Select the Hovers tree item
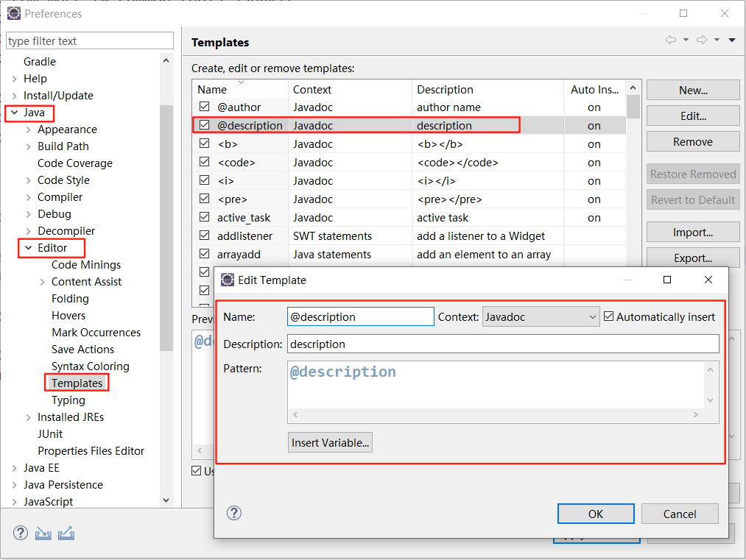 [x=68, y=316]
